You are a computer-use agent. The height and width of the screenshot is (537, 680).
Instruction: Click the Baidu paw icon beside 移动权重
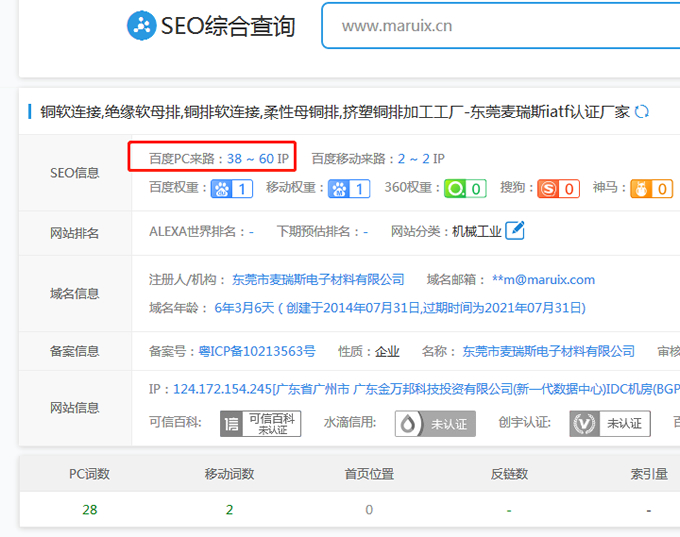click(339, 189)
